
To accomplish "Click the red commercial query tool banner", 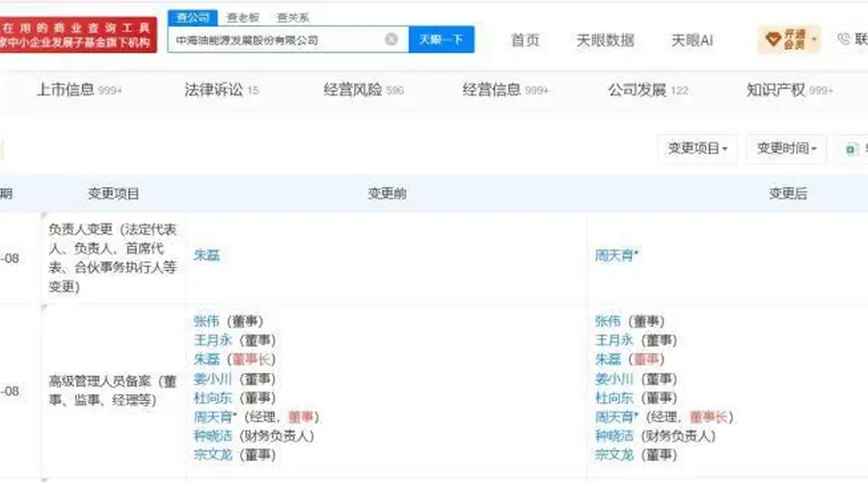I will coord(78,35).
